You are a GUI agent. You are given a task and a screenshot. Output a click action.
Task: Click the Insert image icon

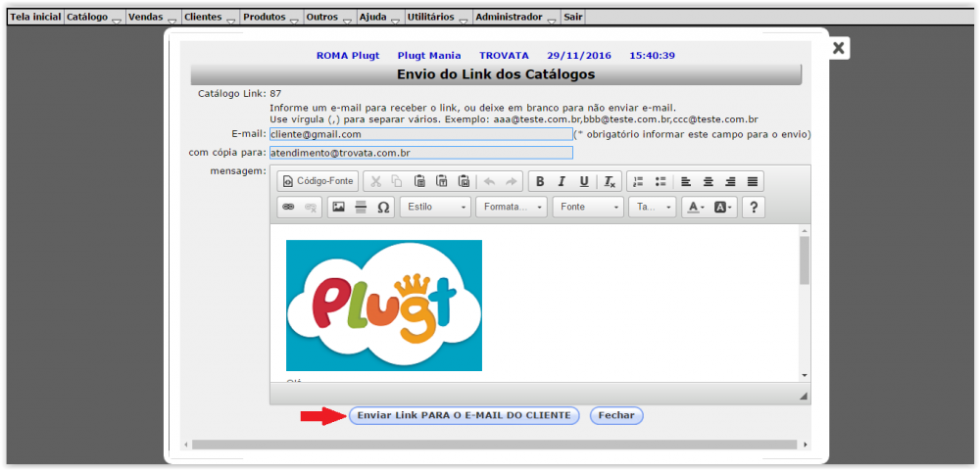tap(339, 208)
